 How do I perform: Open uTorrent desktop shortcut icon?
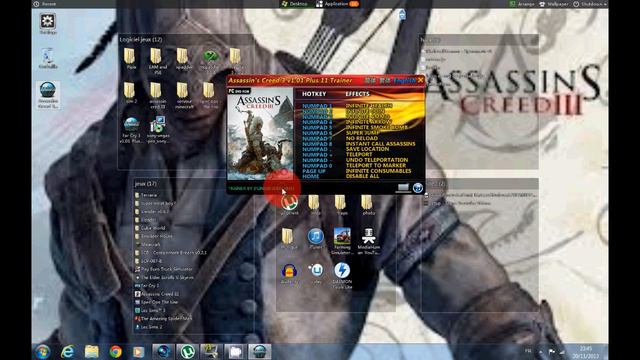click(x=289, y=205)
